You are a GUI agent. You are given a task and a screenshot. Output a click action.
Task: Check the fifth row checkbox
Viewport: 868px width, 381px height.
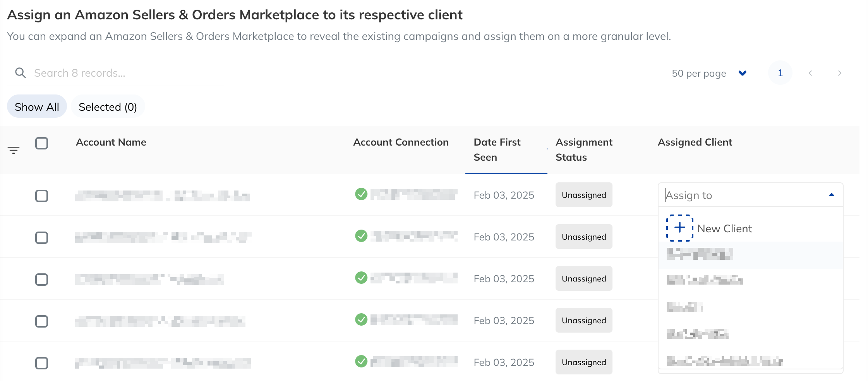[x=41, y=363]
